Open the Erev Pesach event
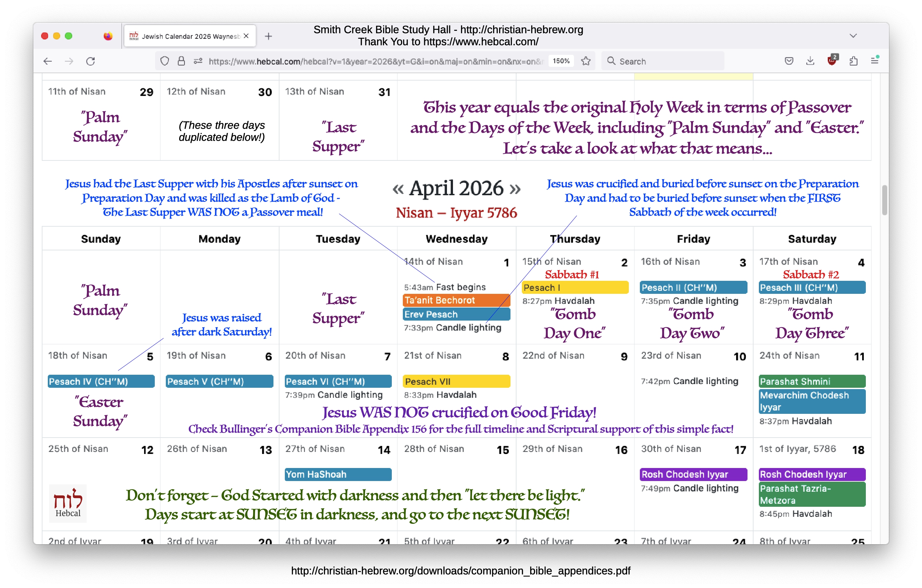 456,314
